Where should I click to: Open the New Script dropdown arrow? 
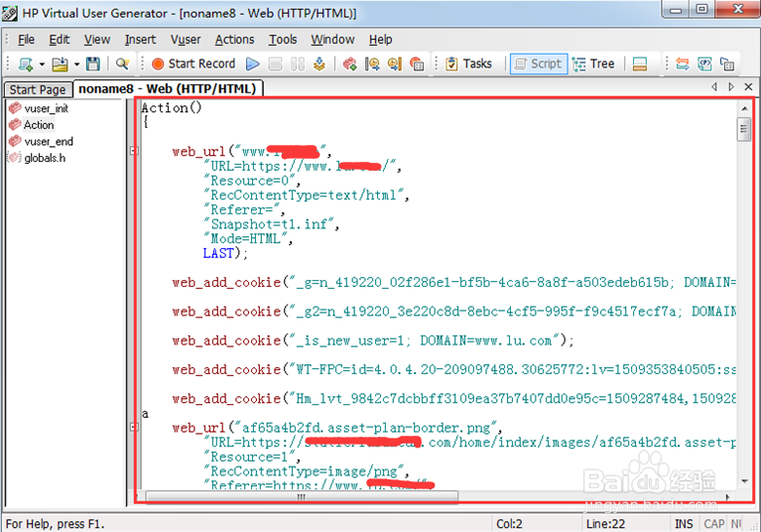[x=42, y=65]
